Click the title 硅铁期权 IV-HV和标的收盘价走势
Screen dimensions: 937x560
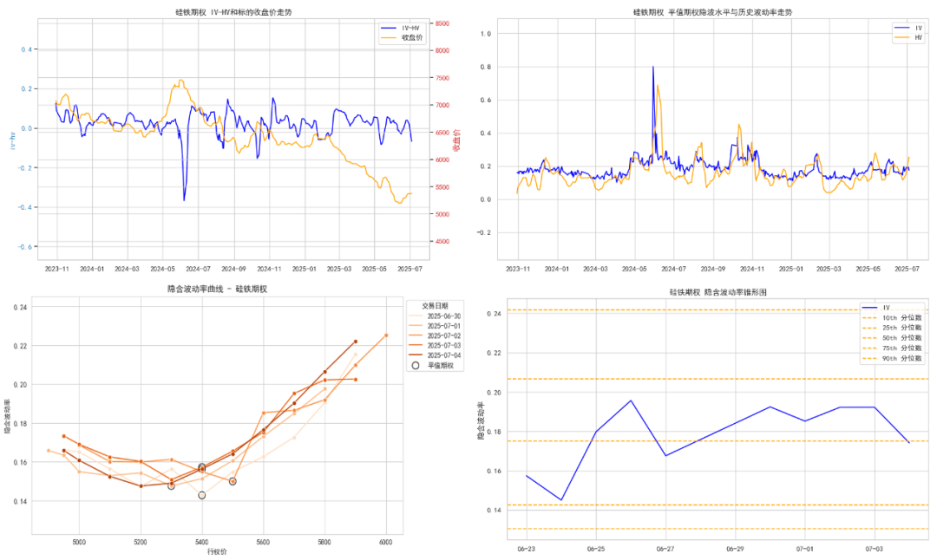pos(233,12)
